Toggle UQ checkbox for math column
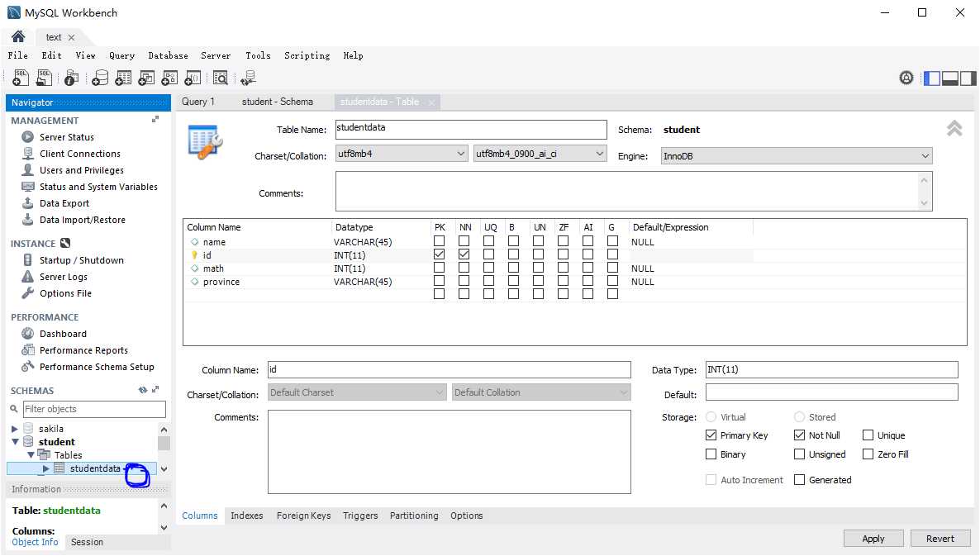 pos(488,268)
